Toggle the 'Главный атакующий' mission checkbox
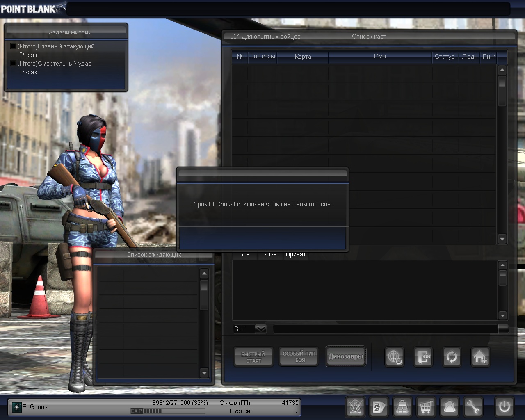This screenshot has width=525, height=420. [x=13, y=46]
